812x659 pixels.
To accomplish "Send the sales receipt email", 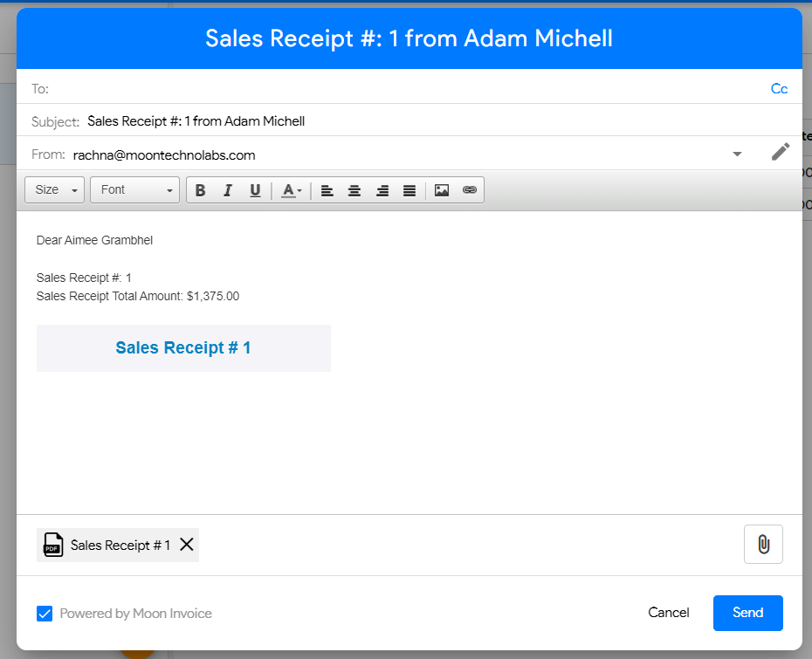I will coord(747,613).
